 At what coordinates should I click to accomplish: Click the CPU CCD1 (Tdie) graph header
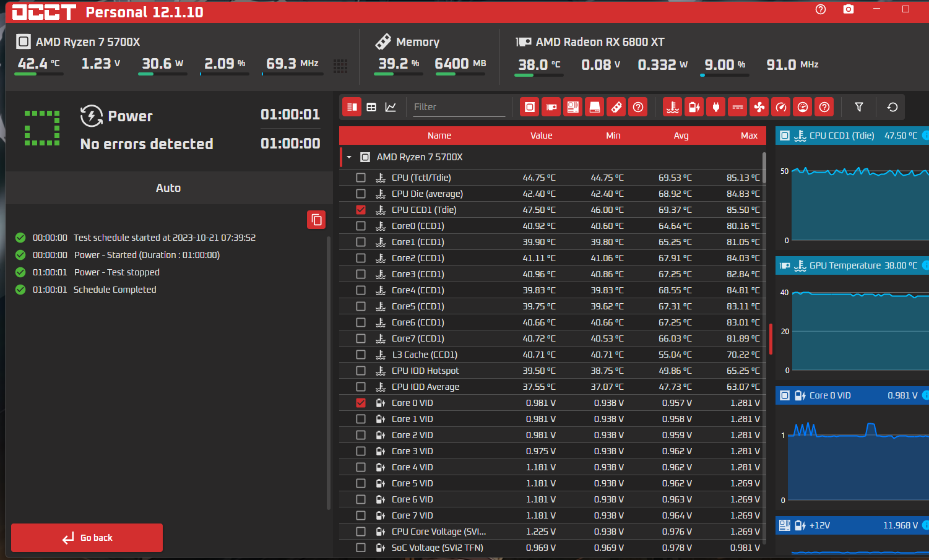[852, 136]
